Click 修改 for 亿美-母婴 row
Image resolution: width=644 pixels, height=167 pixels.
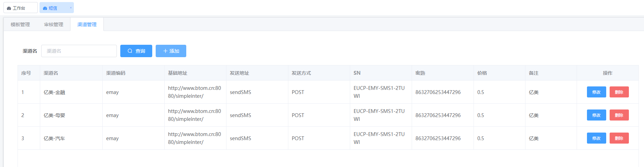pos(597,115)
